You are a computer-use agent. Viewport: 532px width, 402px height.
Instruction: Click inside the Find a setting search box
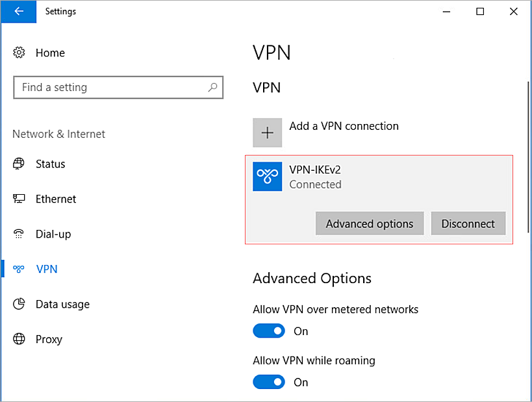[118, 87]
